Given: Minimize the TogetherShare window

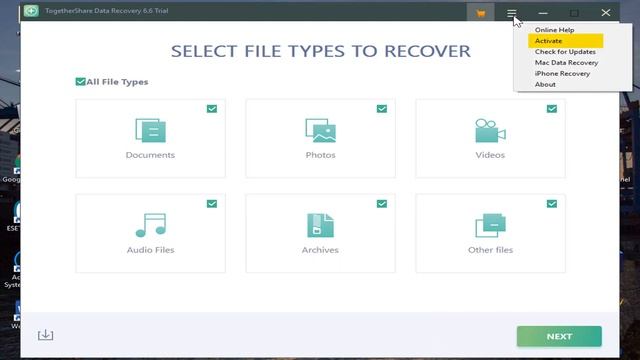Looking at the screenshot, I should click(x=543, y=13).
